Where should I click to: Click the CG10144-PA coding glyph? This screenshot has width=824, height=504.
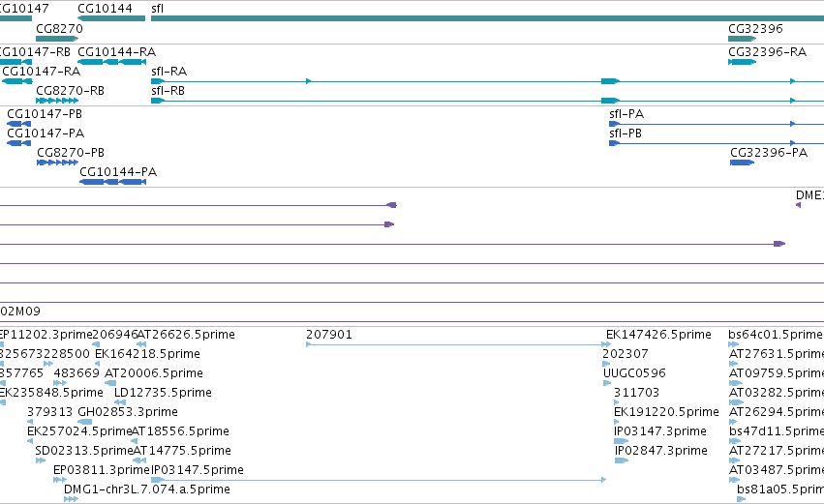[112, 182]
